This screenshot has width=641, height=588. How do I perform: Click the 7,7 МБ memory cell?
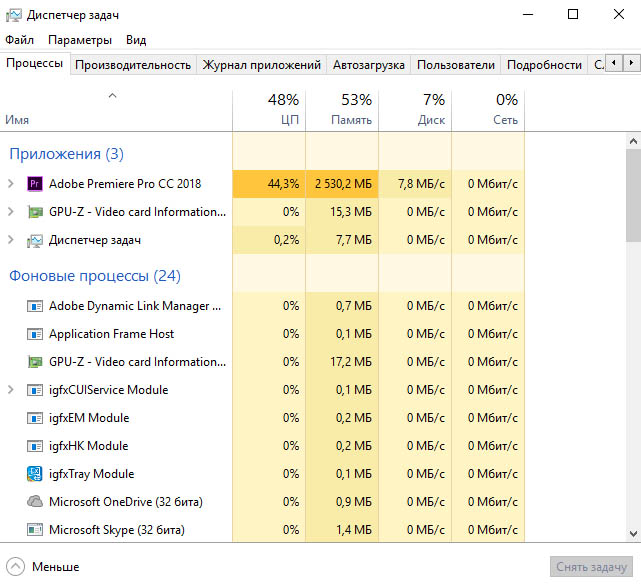pos(342,240)
